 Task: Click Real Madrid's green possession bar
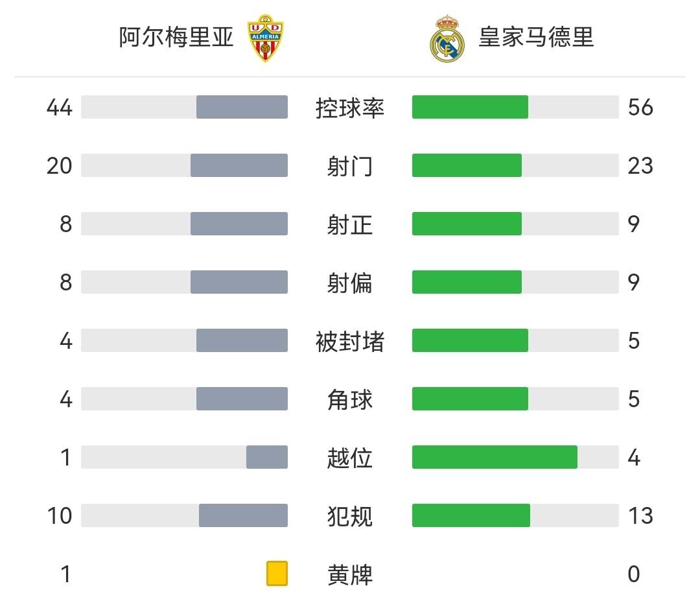470,107
